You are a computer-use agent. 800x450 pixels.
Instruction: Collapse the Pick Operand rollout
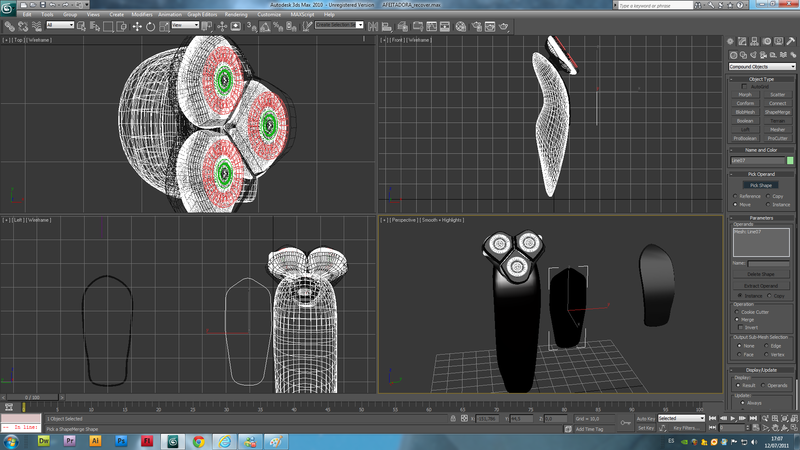[x=761, y=174]
